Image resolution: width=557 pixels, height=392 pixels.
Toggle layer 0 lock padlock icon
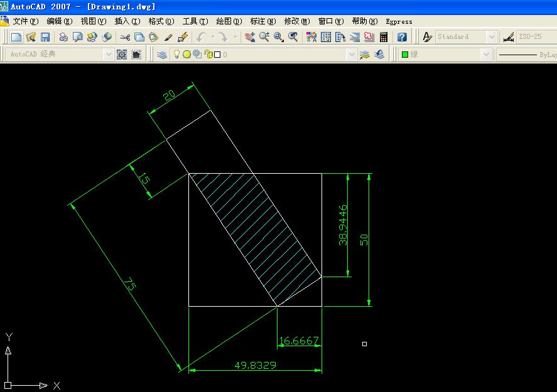[208, 55]
